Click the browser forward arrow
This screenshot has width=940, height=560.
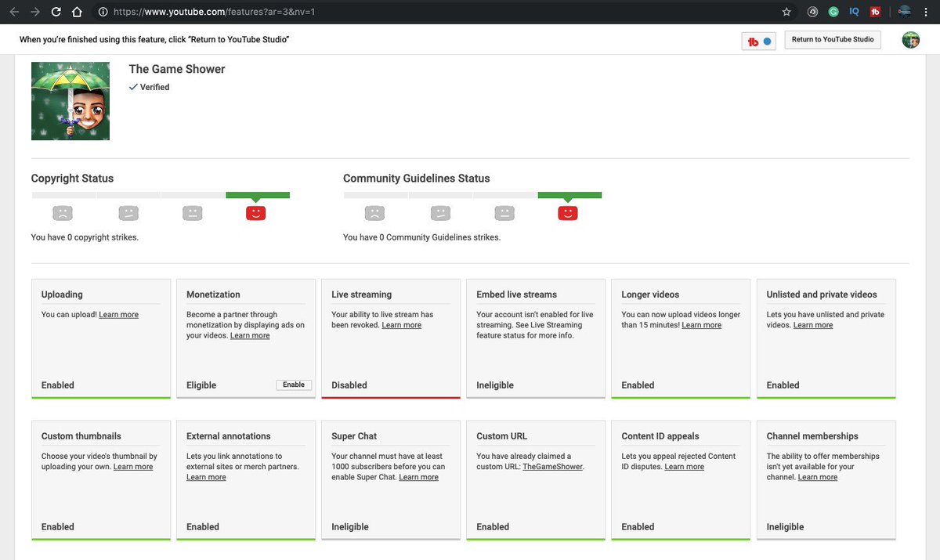pos(34,12)
